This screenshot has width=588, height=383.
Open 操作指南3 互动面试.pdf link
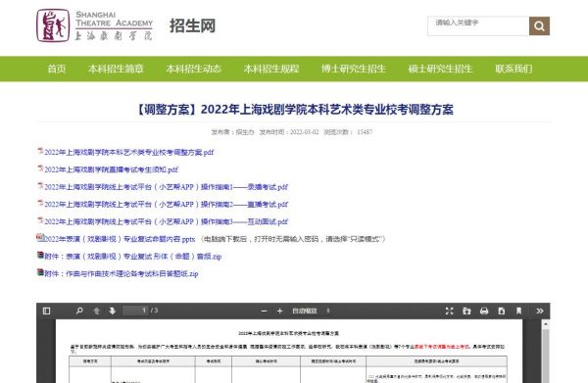click(x=167, y=221)
